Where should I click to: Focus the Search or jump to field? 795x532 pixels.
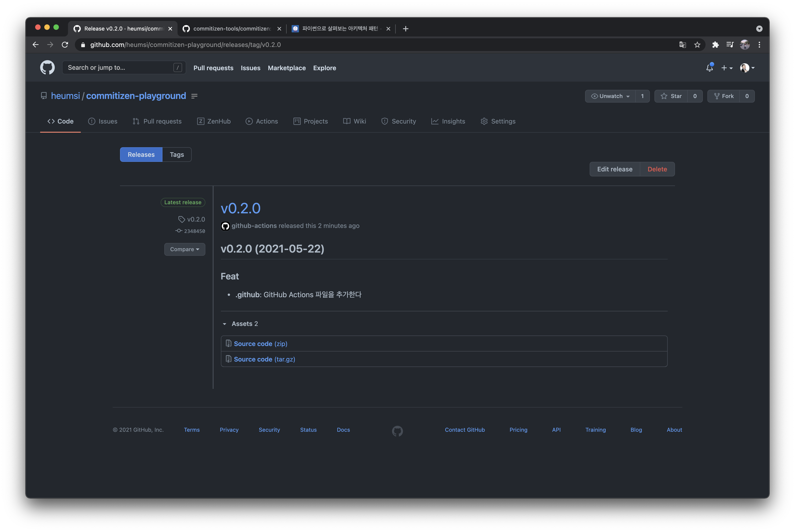119,67
